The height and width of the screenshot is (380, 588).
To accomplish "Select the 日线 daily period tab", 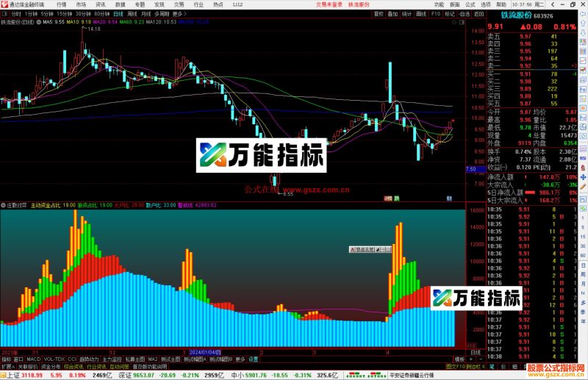I will [x=118, y=14].
